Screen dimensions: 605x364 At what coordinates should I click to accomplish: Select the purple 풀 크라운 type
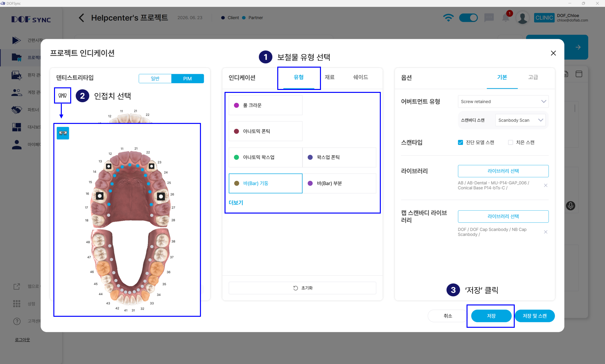click(266, 105)
